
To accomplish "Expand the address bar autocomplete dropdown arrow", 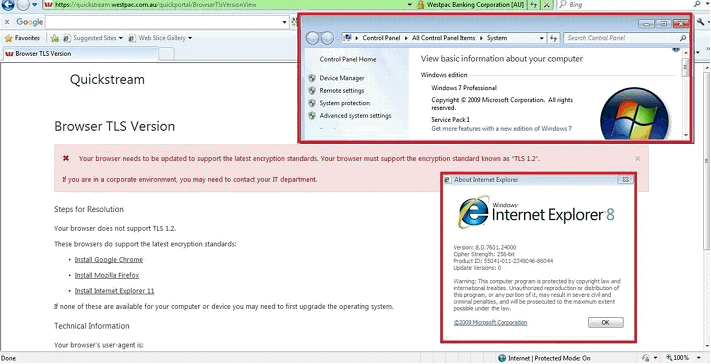I will (x=409, y=5).
